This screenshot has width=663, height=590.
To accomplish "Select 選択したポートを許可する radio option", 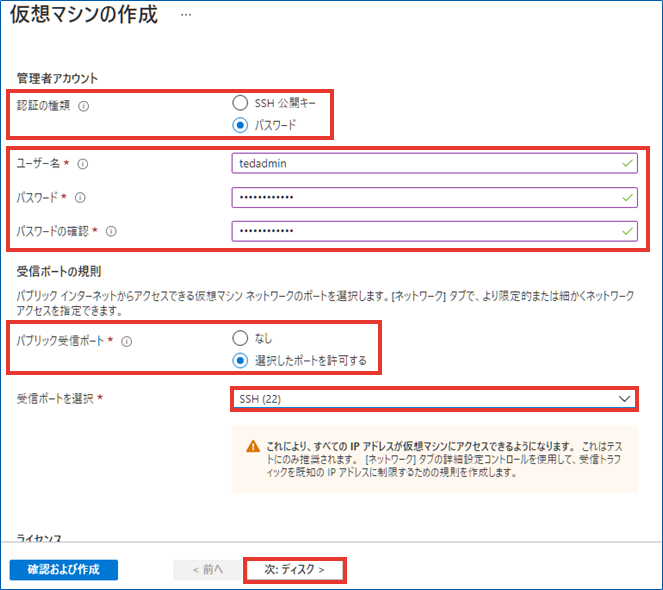I will point(240,360).
